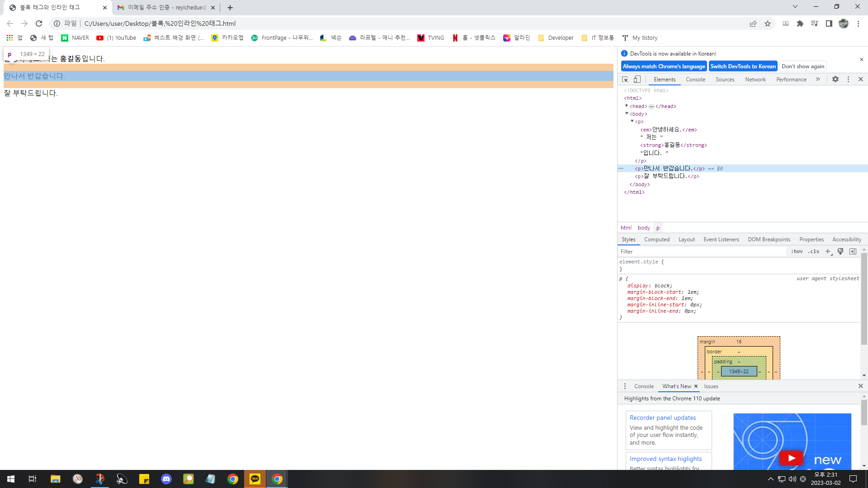Screen dimensions: 868x488
Task: Activate the inspect element picker icon
Action: coord(625,79)
